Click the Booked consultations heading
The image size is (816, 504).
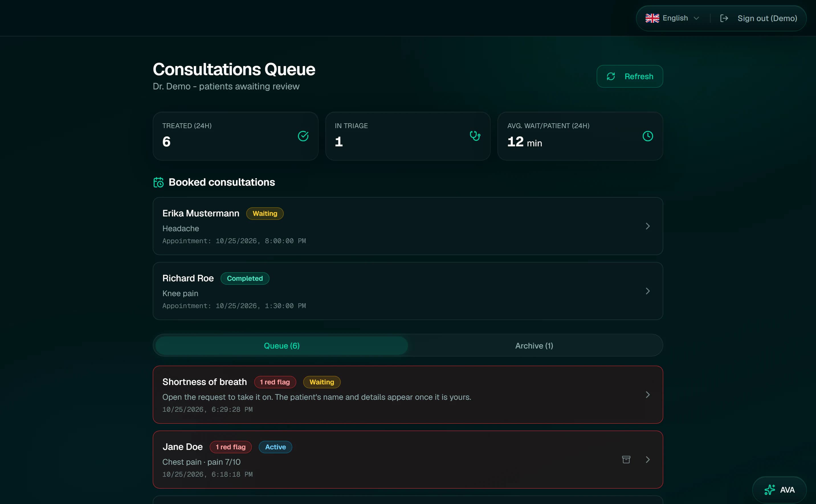[222, 182]
